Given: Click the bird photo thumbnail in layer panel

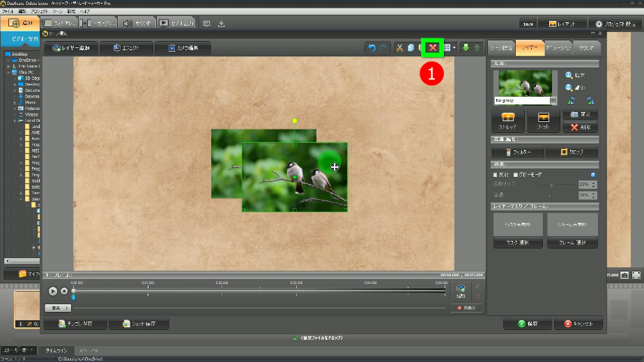Looking at the screenshot, I should [525, 84].
